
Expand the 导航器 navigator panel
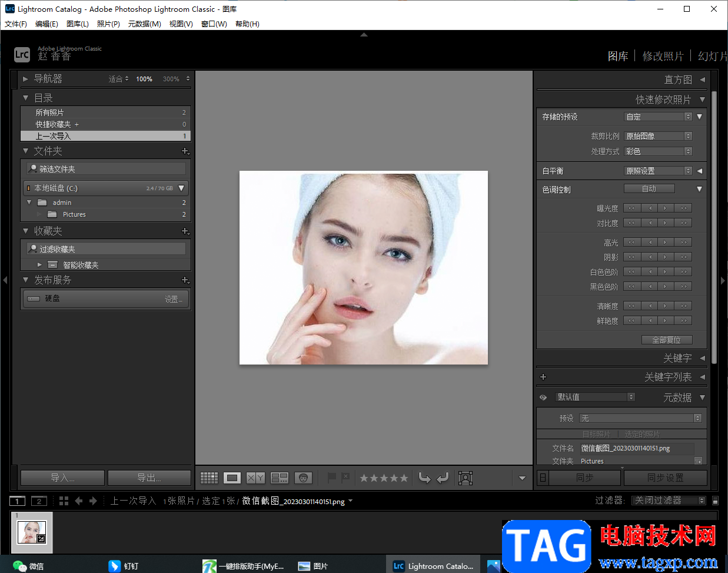pyautogui.click(x=25, y=79)
